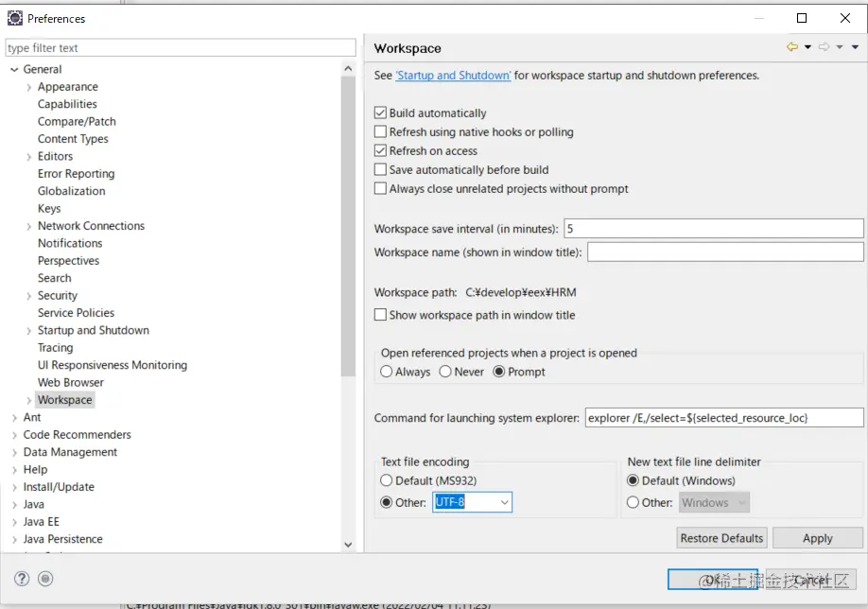The height and width of the screenshot is (609, 868).
Task: Open Notifications preference page
Action: pos(70,243)
